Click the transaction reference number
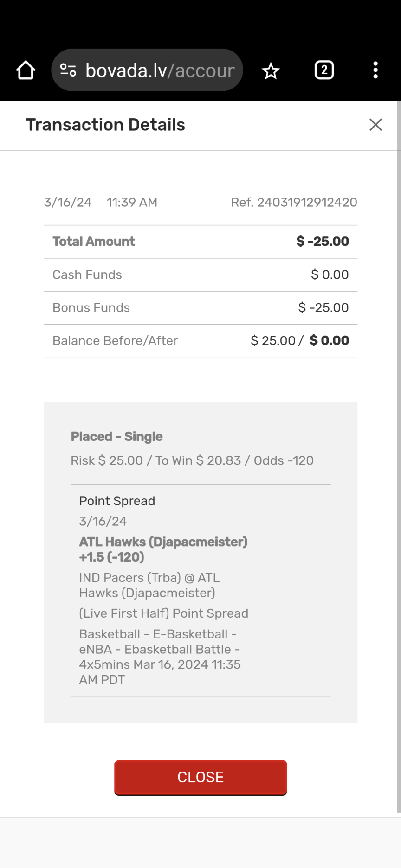Screen dimensions: 401x868 294,202
